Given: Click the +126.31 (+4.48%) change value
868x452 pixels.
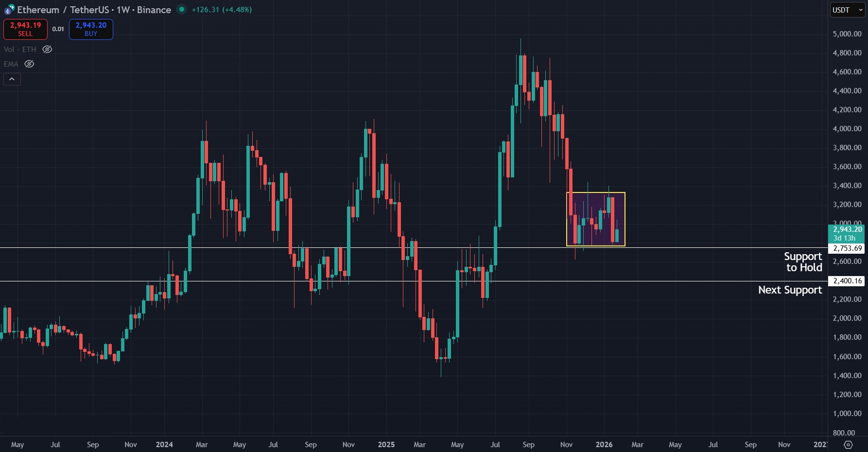Looking at the screenshot, I should 222,10.
